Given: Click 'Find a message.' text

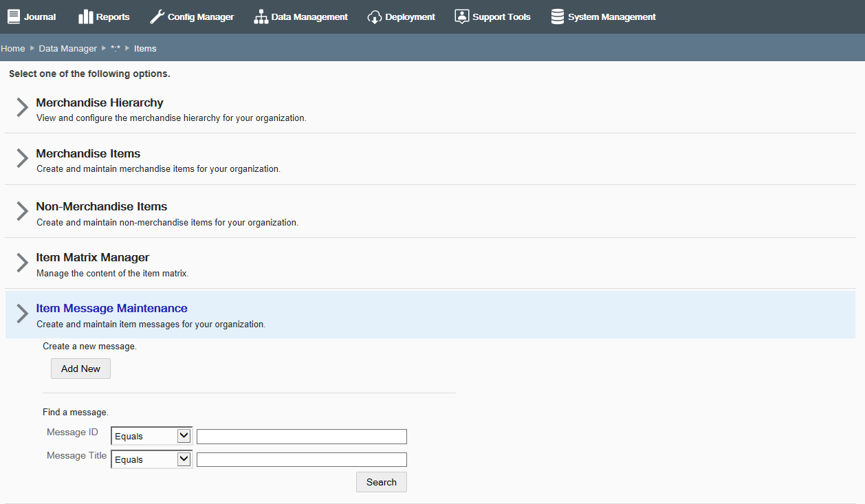Looking at the screenshot, I should [x=76, y=413].
